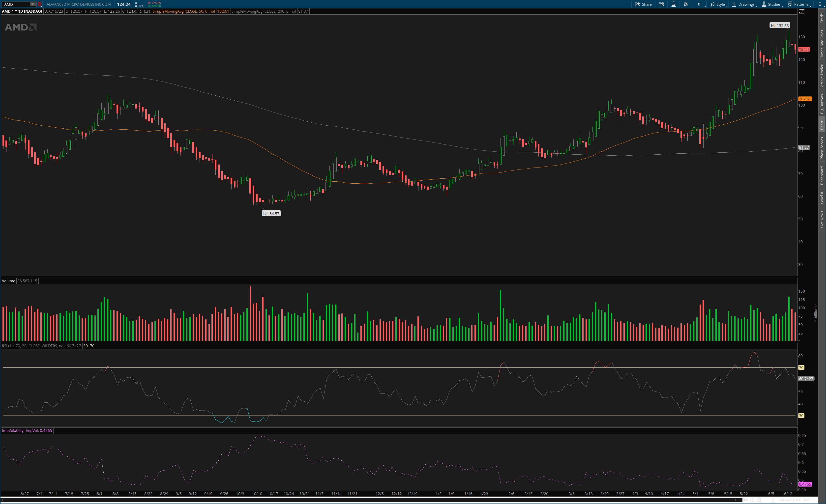This screenshot has width=826, height=504.
Task: Click the zoom in magnifier icon
Action: [x=759, y=500]
